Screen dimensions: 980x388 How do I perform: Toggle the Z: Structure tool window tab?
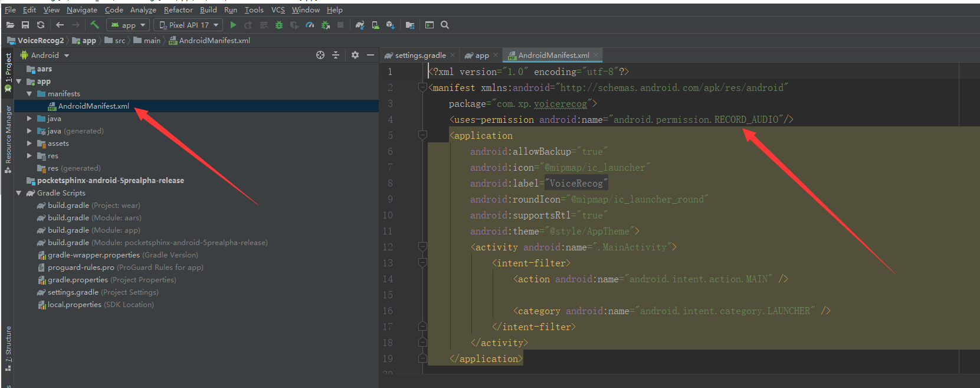pyautogui.click(x=8, y=348)
